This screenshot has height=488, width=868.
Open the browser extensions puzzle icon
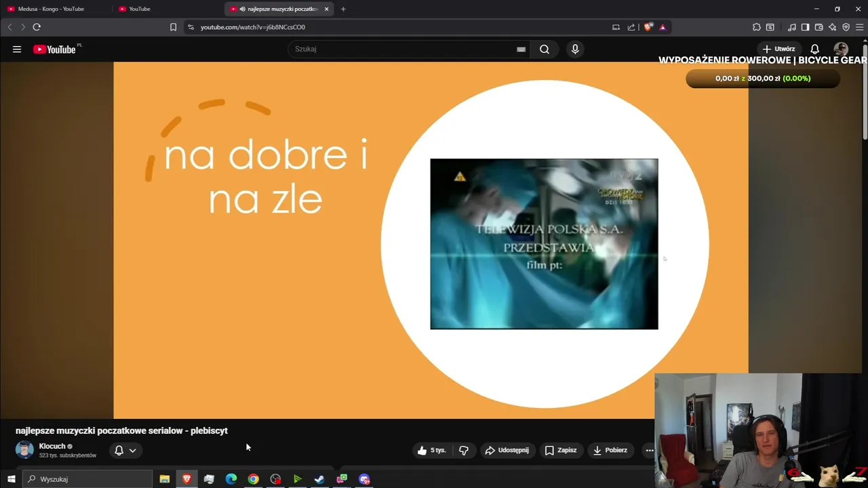tap(757, 27)
